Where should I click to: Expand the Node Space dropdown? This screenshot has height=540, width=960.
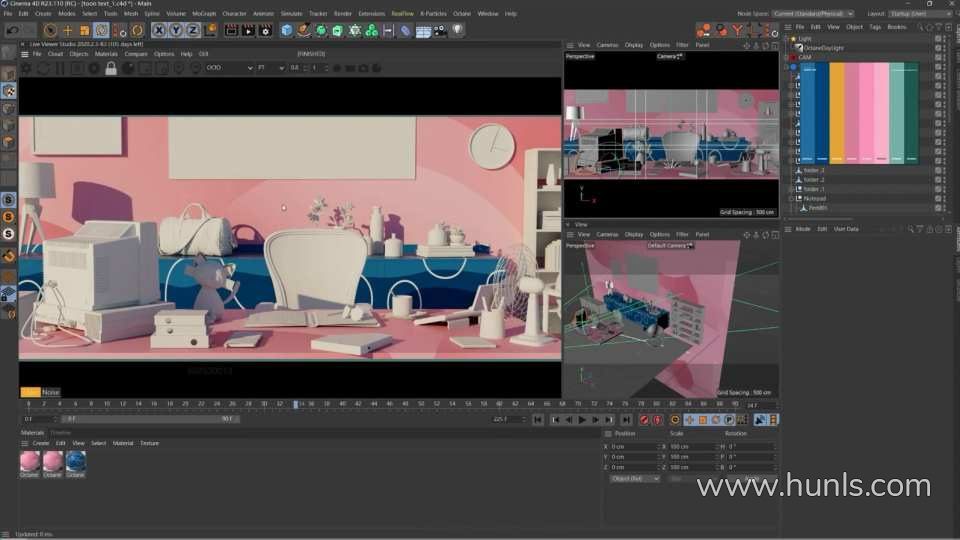coord(813,14)
